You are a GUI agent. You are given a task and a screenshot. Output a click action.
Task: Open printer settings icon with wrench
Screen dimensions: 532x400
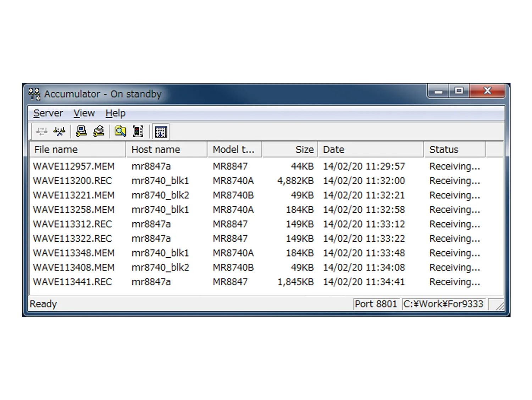point(99,132)
